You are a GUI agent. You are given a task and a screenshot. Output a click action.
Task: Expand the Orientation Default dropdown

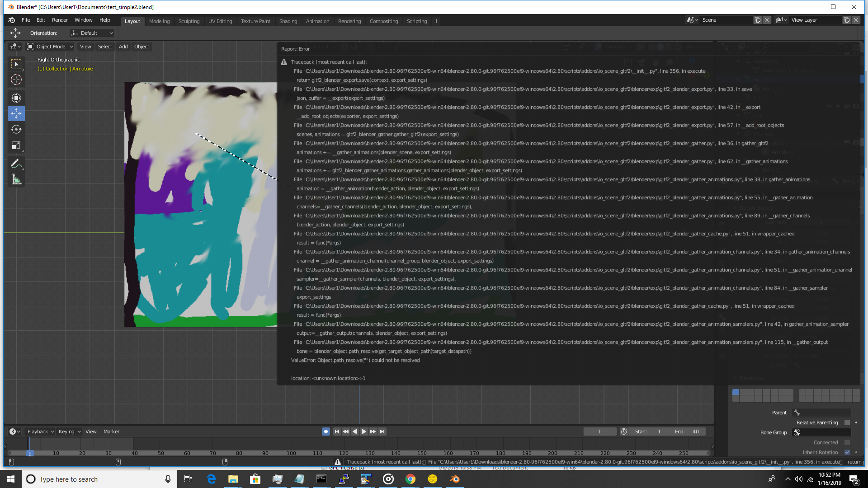point(93,33)
